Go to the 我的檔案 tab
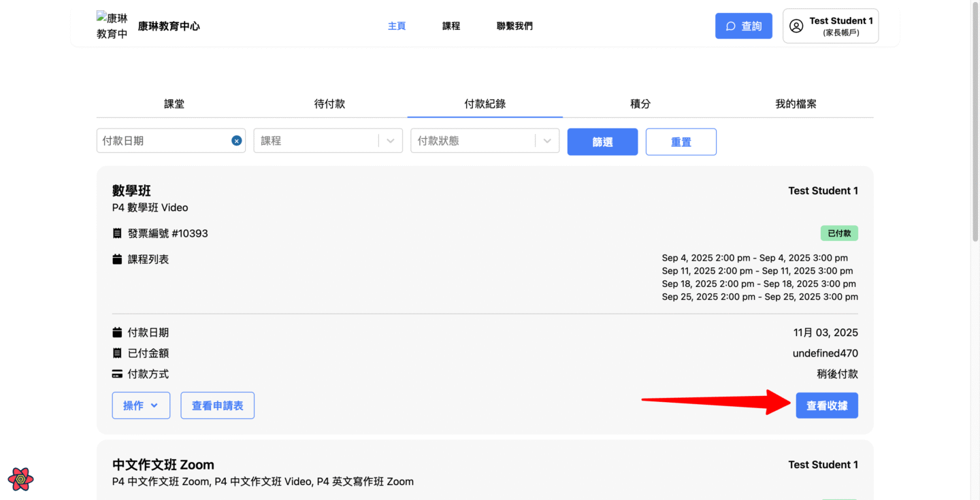980x500 pixels. (796, 104)
